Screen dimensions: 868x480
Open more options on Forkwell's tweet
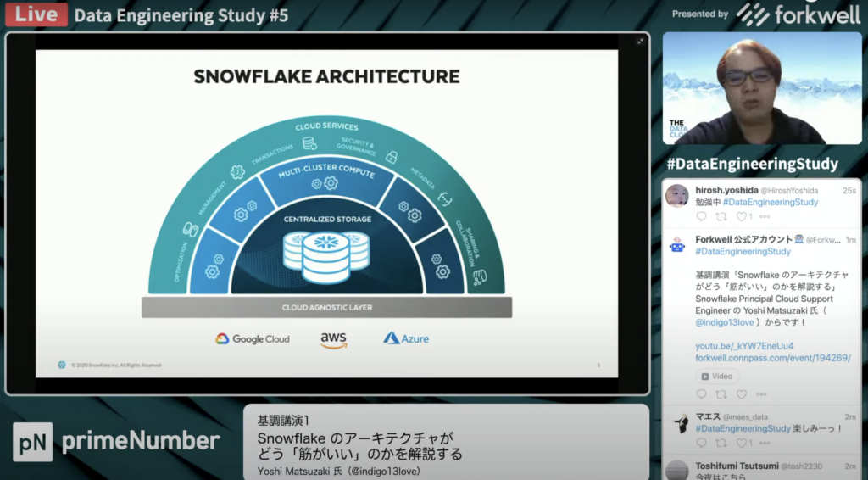(x=761, y=394)
